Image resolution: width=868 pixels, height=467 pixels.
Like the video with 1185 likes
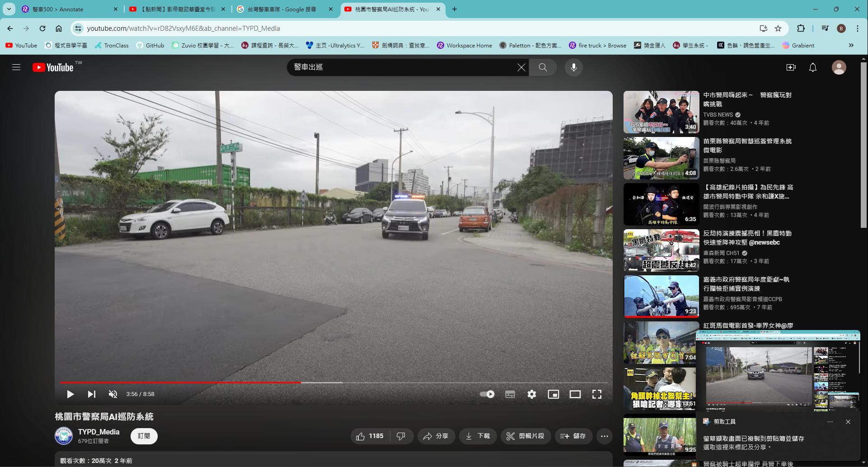coord(370,436)
